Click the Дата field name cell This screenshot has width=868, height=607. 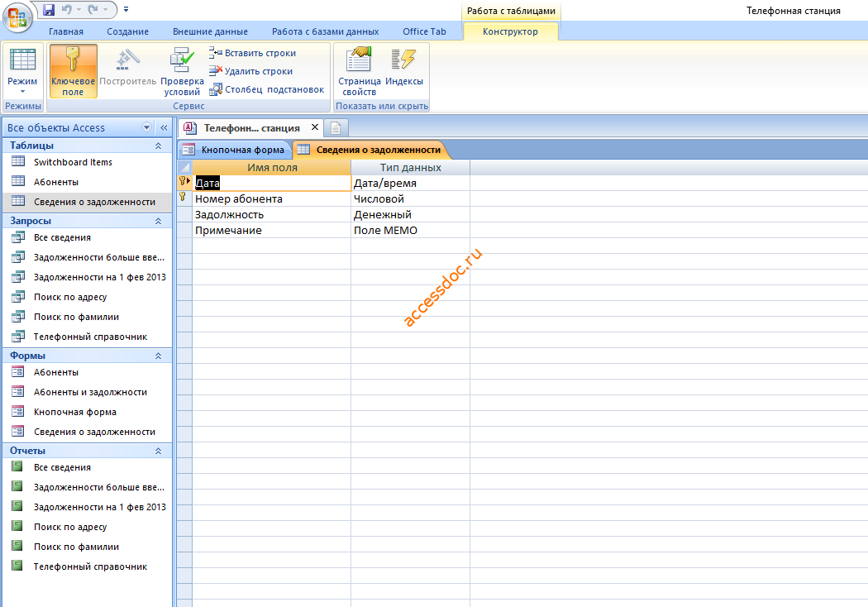(272, 184)
